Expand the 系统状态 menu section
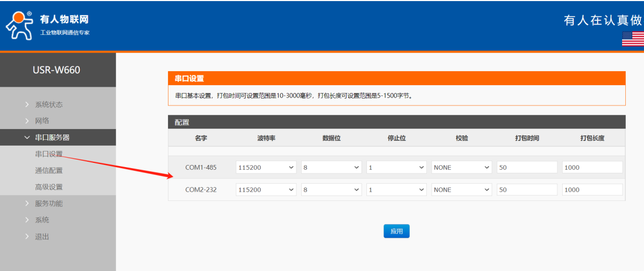 click(x=49, y=104)
